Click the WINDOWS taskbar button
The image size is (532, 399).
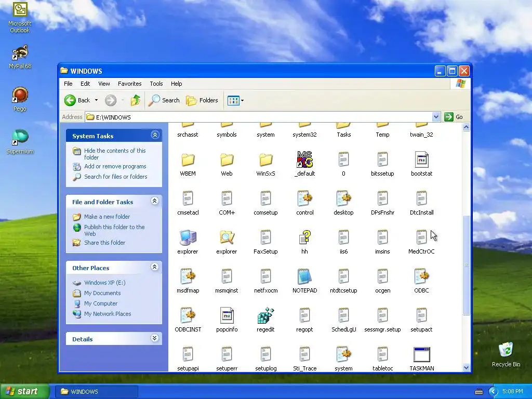(x=97, y=392)
